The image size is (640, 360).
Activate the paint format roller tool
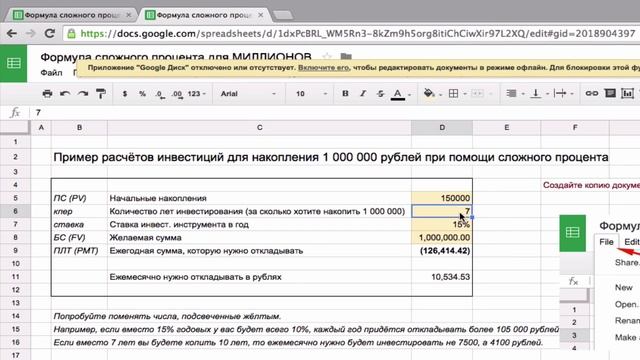[x=101, y=93]
